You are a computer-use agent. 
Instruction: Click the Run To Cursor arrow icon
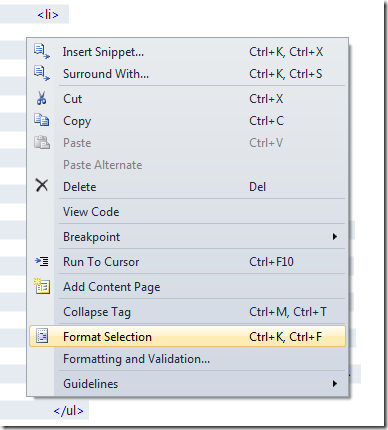pyautogui.click(x=42, y=261)
